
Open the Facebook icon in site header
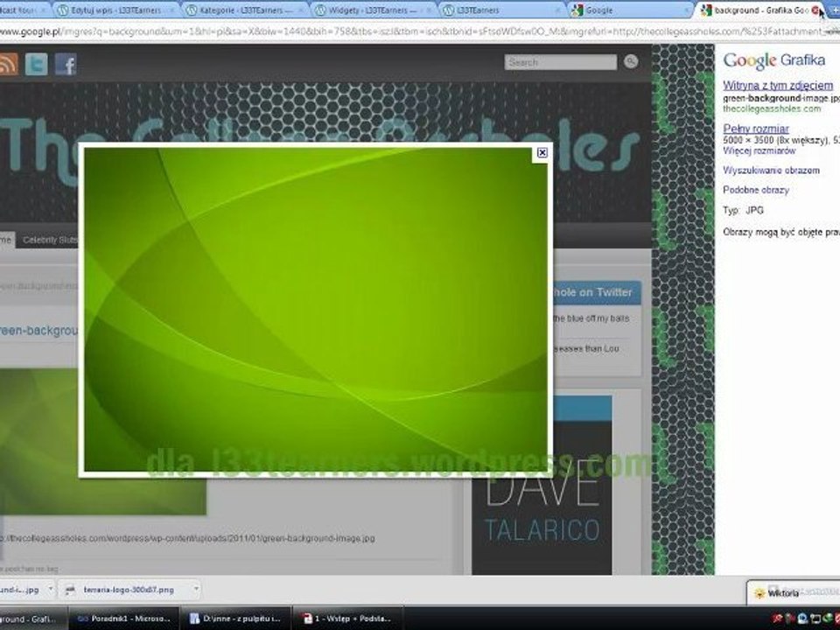click(x=66, y=64)
